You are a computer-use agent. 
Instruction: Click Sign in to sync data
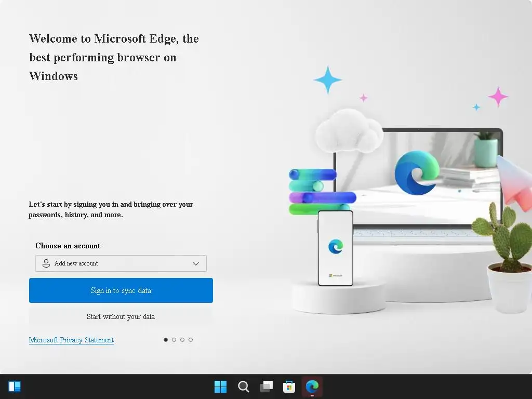coord(121,290)
